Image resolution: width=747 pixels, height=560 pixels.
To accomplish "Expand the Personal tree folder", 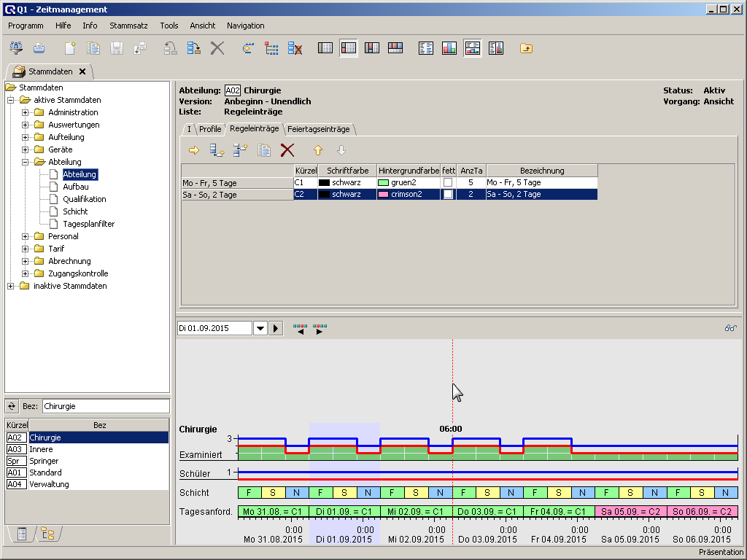I will (x=26, y=236).
